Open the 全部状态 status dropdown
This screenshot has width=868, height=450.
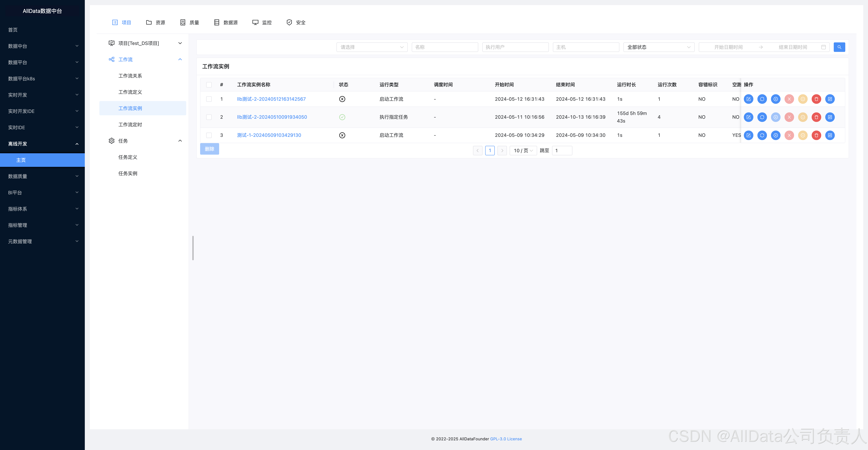pos(658,47)
